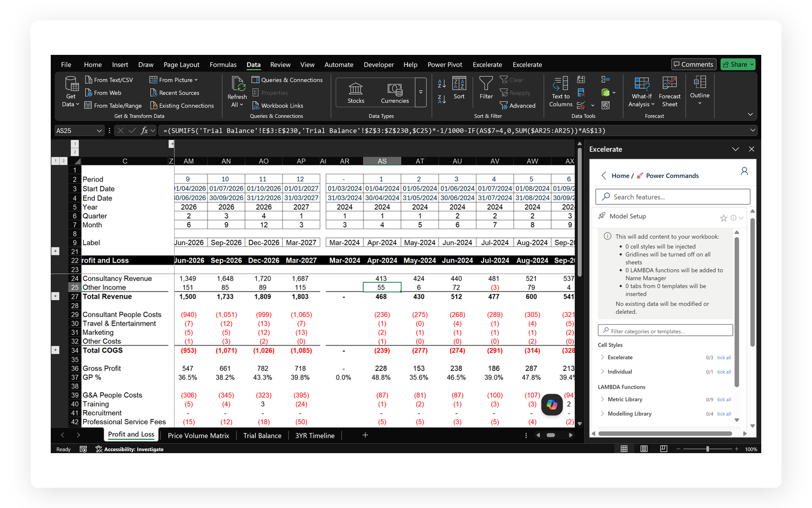
Task: Open the floating Copilot icon
Action: click(x=552, y=405)
